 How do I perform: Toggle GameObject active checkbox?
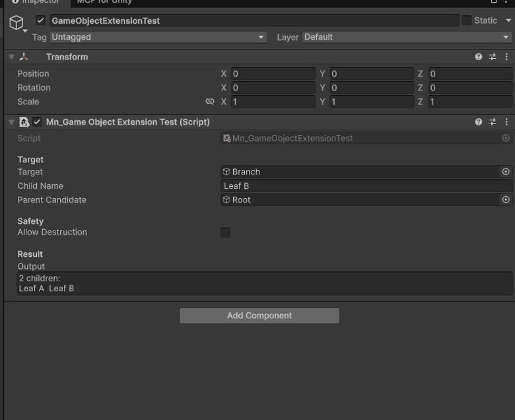click(40, 20)
